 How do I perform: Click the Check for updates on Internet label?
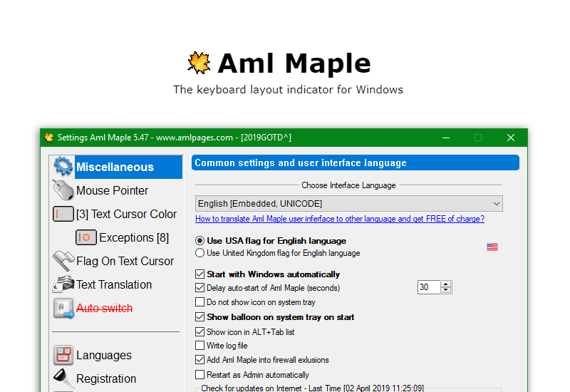313,388
